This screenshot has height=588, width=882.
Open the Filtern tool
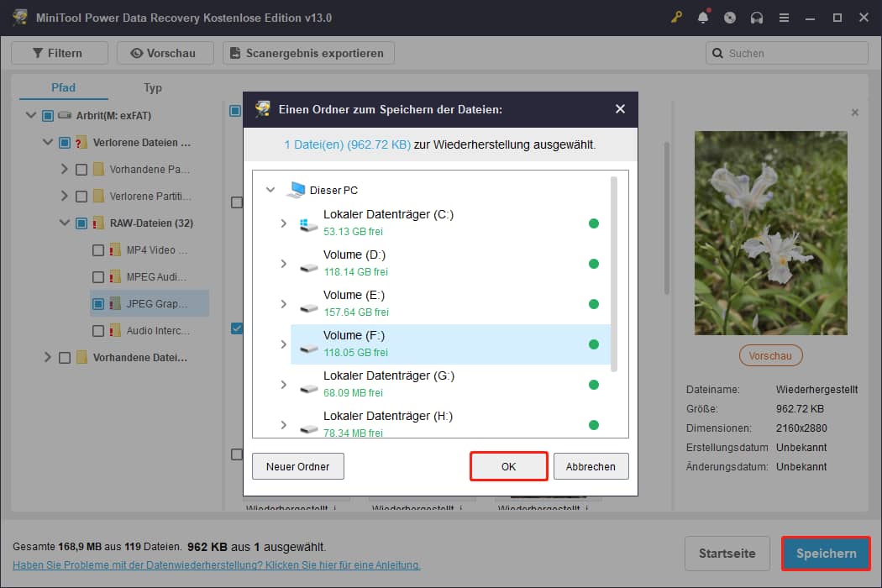pos(59,53)
